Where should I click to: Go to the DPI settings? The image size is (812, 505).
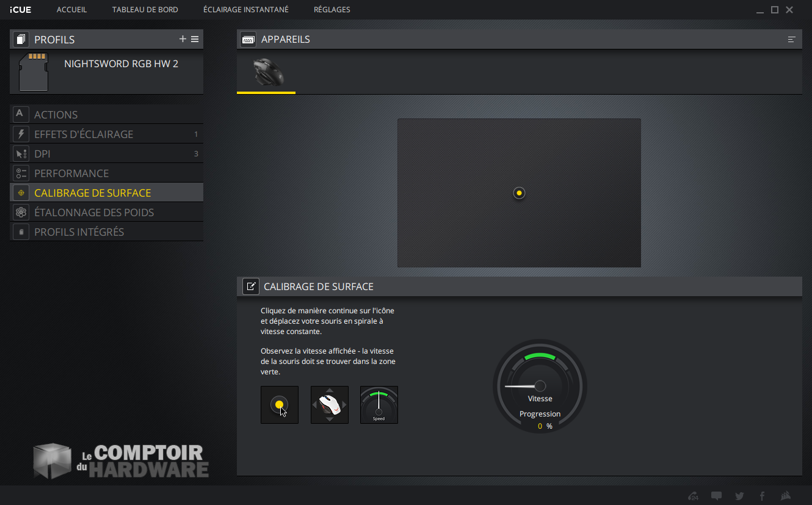[x=43, y=154]
